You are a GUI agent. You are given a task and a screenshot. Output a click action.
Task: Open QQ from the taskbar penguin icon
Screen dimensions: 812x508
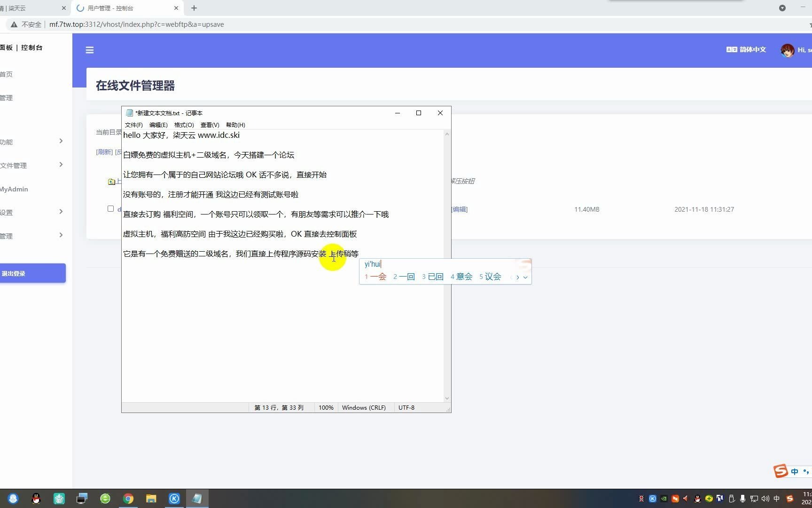[x=36, y=498]
